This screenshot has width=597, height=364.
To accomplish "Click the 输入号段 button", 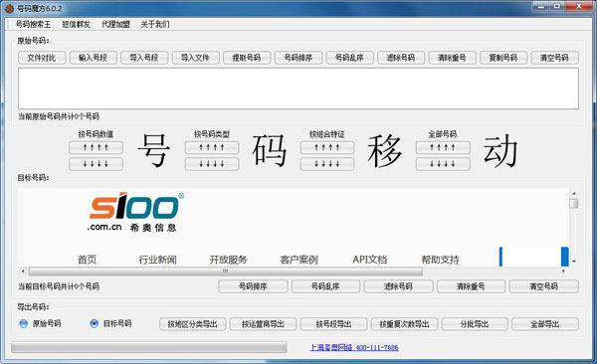I will [x=93, y=58].
